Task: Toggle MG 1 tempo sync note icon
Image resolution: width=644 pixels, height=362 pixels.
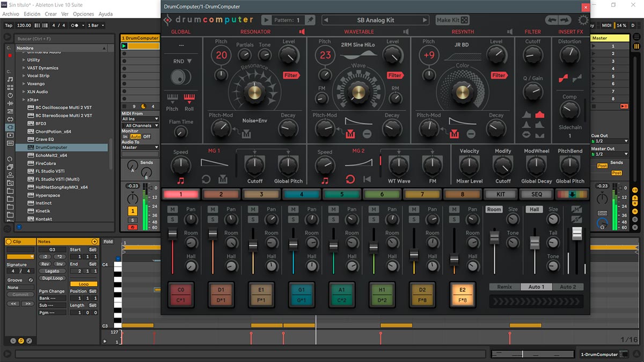Action: (x=181, y=181)
